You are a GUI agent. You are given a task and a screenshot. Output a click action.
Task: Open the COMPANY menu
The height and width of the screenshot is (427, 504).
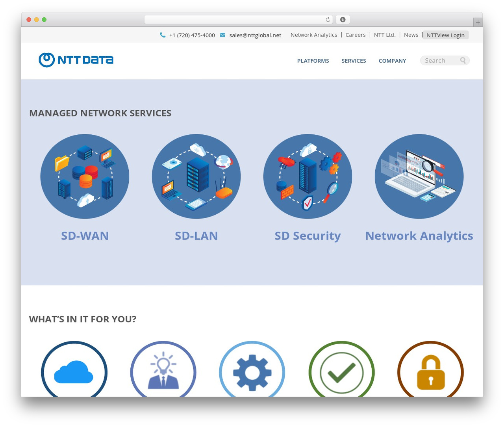[x=392, y=61]
